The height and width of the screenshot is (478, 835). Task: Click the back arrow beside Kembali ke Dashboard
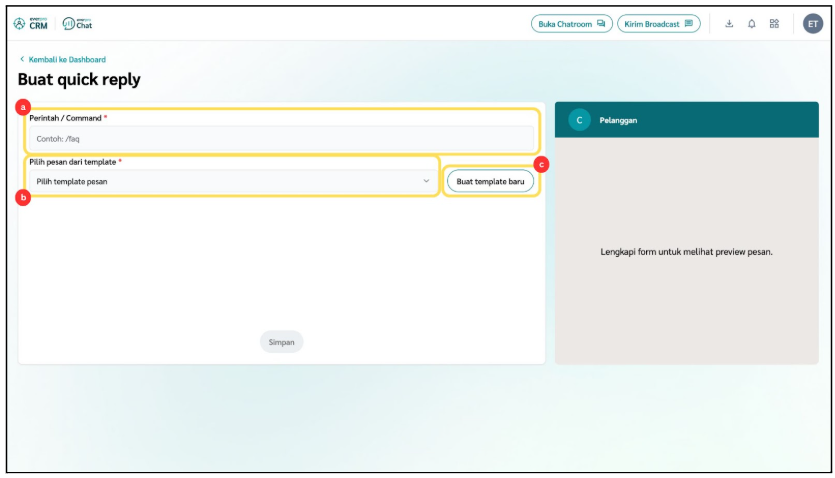click(x=22, y=60)
